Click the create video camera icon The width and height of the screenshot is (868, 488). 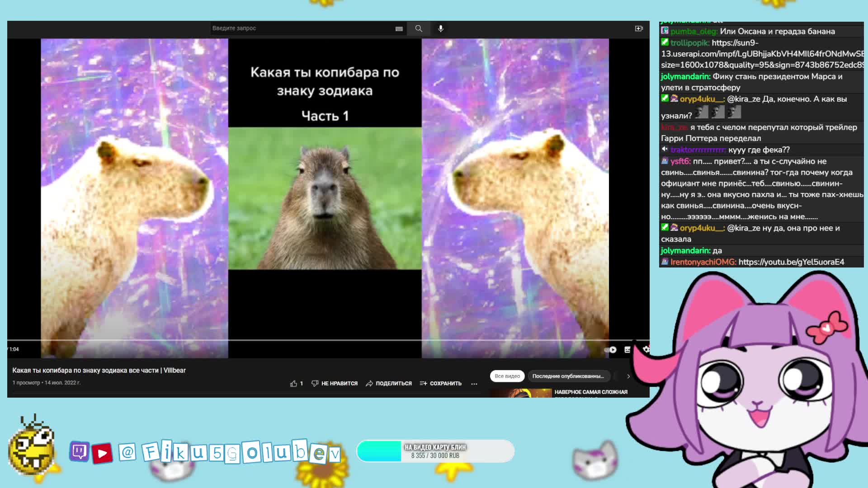(x=639, y=28)
